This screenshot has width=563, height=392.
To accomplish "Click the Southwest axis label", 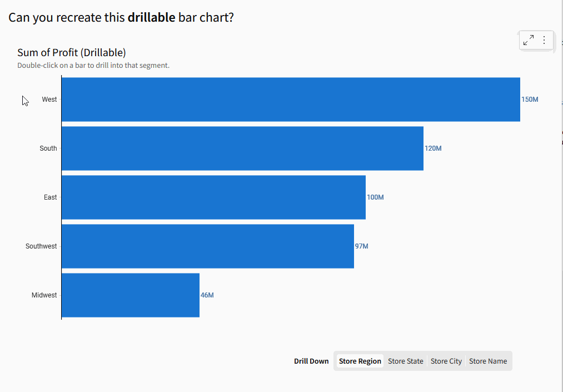I will (41, 246).
